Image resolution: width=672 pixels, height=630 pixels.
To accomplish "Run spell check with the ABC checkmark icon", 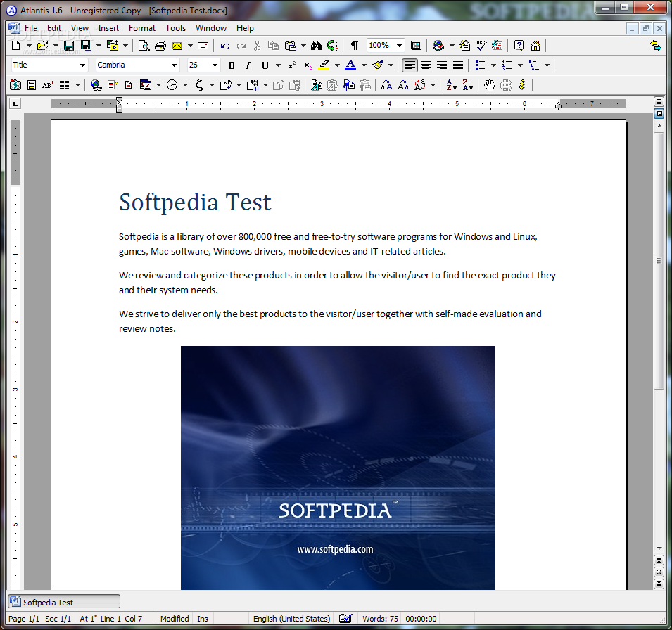I will point(481,46).
